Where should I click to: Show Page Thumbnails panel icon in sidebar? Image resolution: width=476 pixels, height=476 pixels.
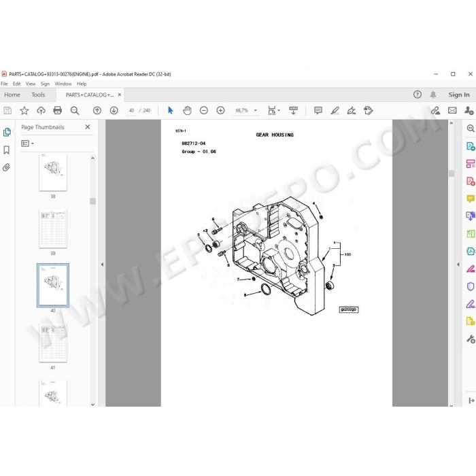pyautogui.click(x=7, y=132)
